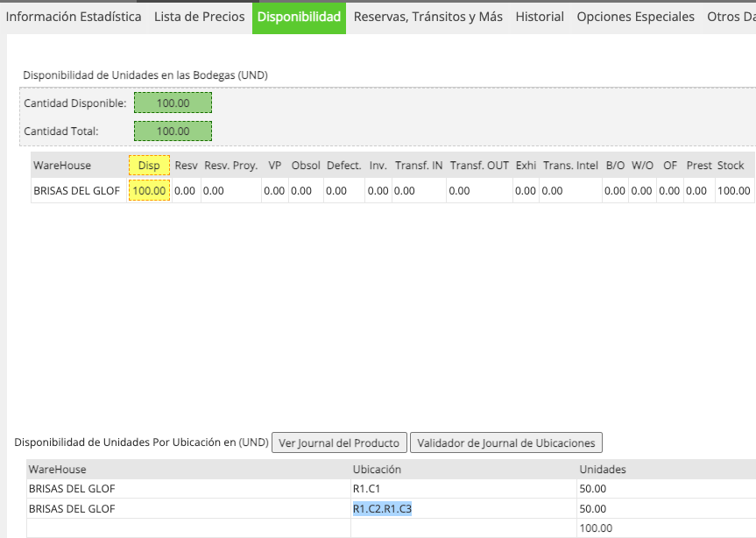The image size is (756, 538).
Task: Click the Resv column header
Action: pyautogui.click(x=186, y=166)
